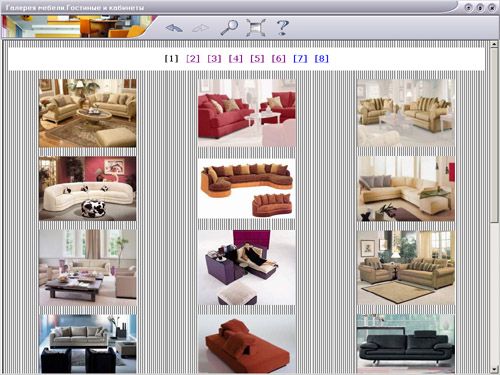Image resolution: width=500 pixels, height=375 pixels.
Task: Click the scrollbar down arrow
Action: [494, 369]
